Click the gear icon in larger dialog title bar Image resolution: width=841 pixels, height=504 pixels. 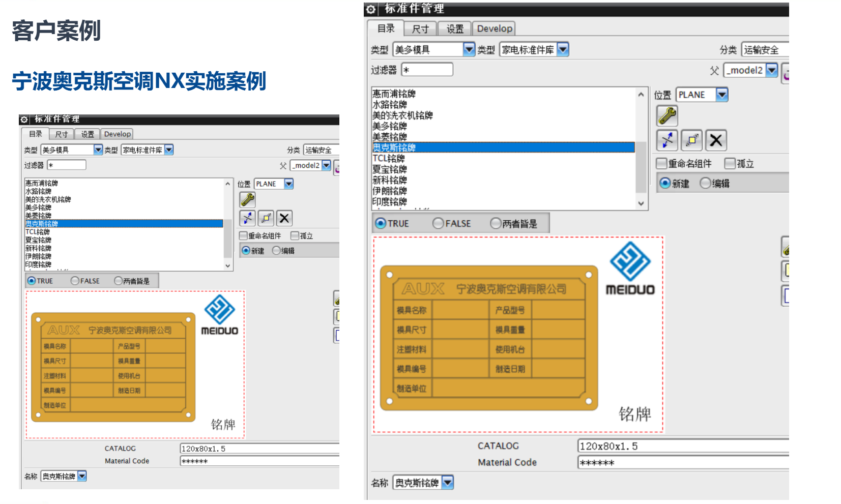click(371, 9)
